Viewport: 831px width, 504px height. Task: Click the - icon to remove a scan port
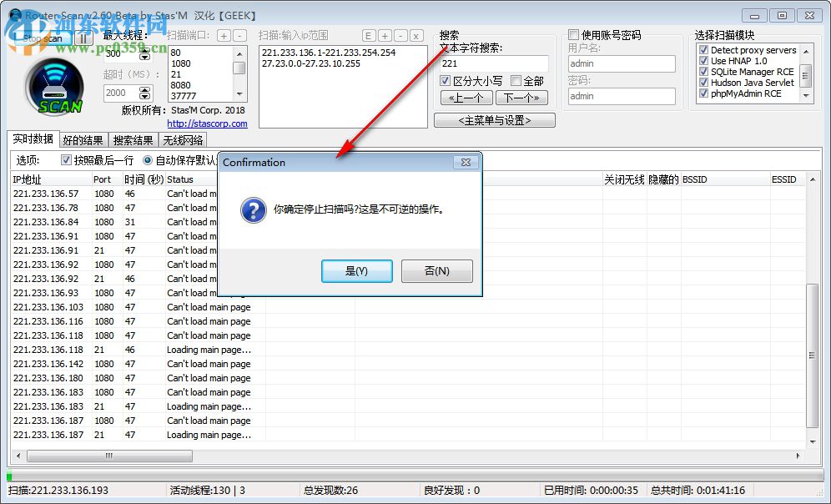click(239, 36)
